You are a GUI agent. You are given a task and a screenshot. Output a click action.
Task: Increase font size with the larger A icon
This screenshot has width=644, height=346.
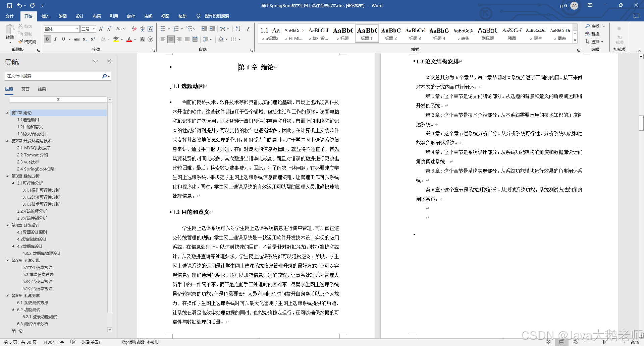[101, 29]
